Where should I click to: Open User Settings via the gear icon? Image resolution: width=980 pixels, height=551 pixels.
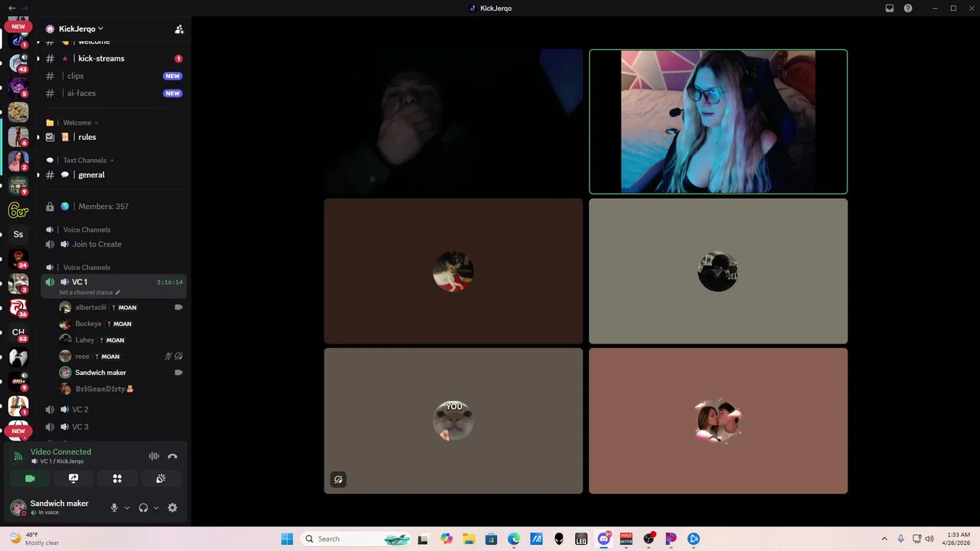172,507
